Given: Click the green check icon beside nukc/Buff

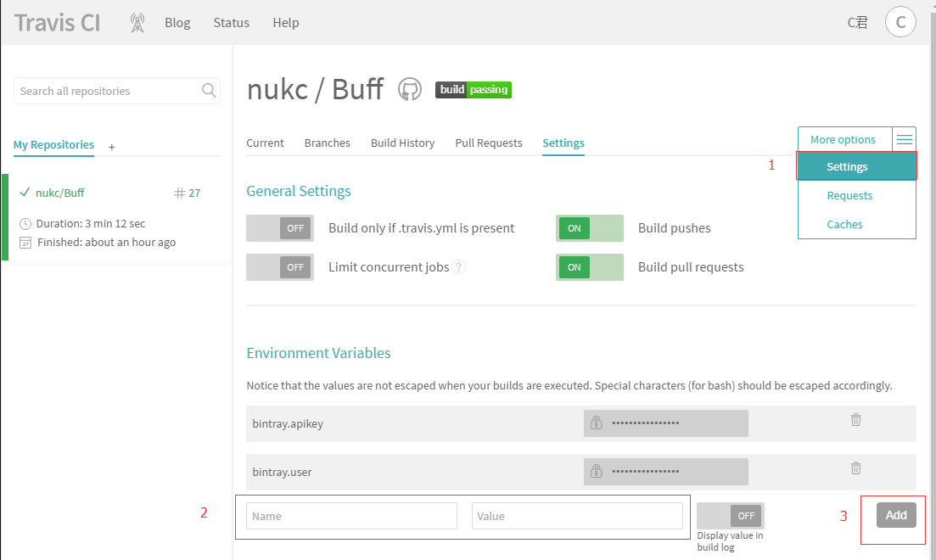Looking at the screenshot, I should [25, 193].
